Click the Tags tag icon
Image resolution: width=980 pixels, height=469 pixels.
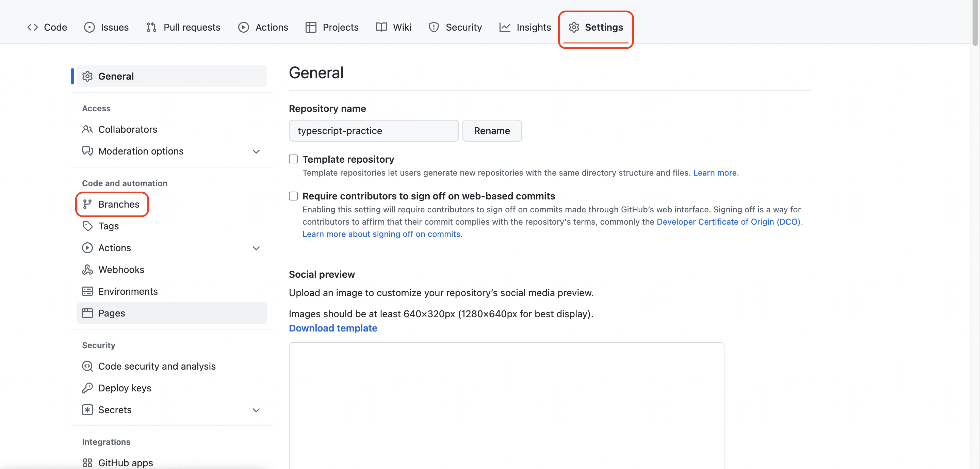[87, 226]
